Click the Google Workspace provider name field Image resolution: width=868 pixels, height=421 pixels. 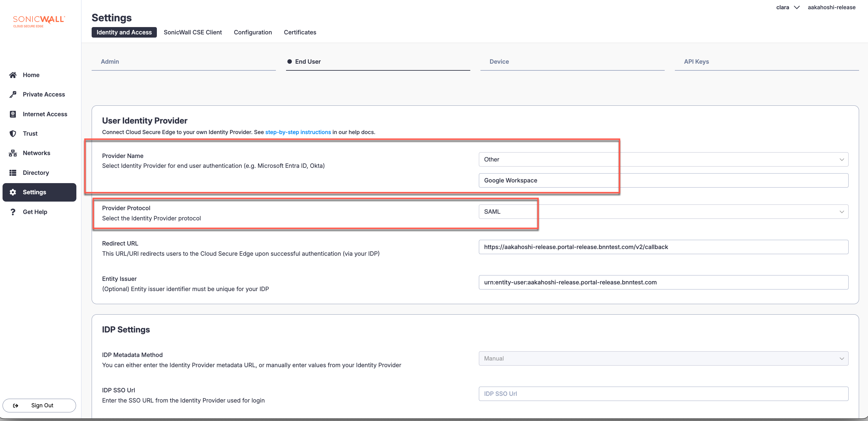pos(663,181)
